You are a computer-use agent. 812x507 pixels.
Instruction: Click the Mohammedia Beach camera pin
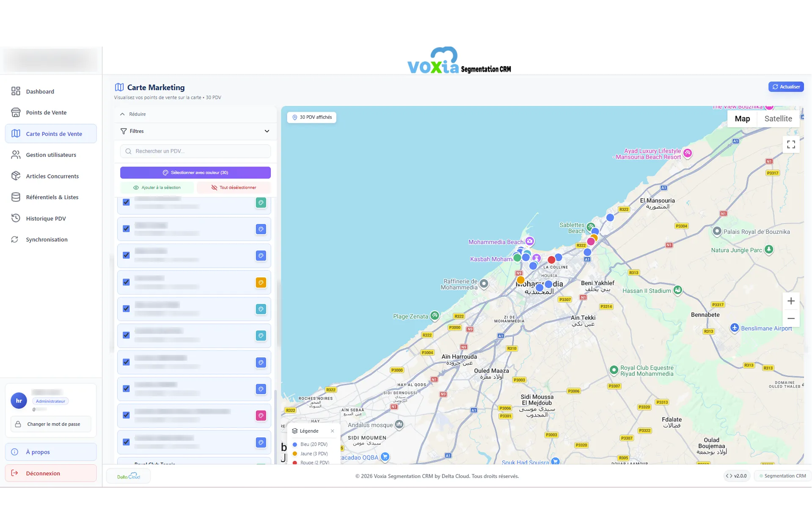(529, 241)
